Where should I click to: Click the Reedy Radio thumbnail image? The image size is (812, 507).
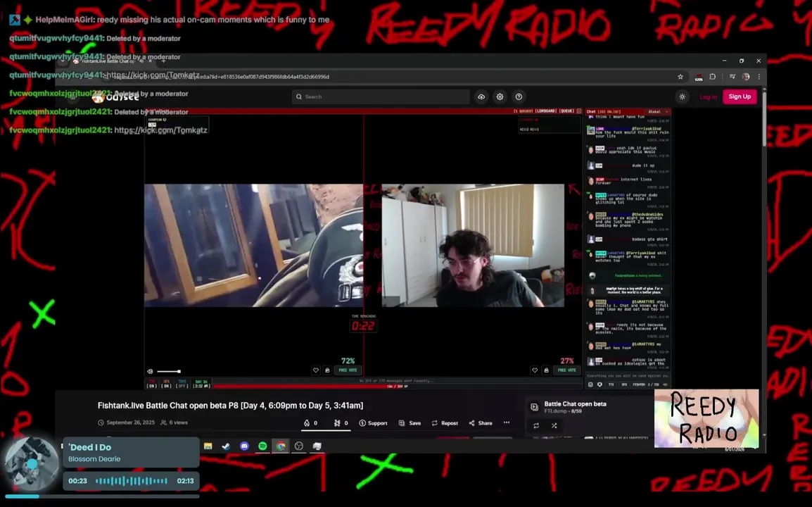[x=706, y=418]
